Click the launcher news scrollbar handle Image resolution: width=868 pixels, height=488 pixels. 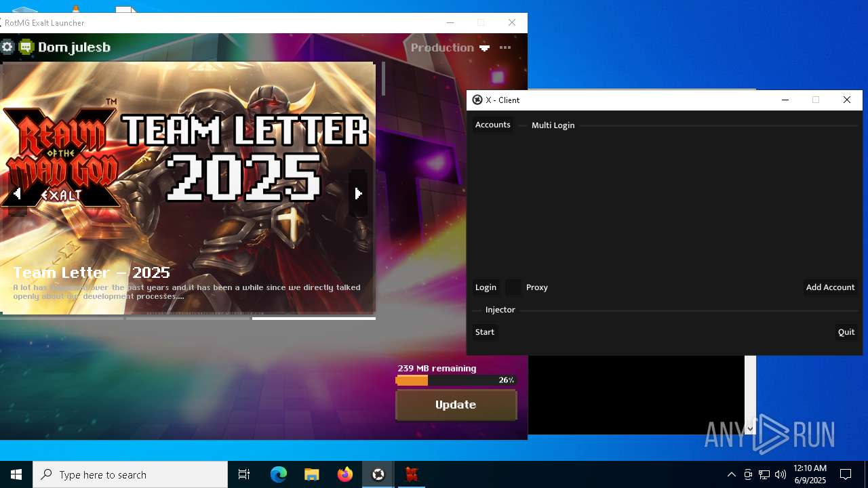pyautogui.click(x=383, y=79)
